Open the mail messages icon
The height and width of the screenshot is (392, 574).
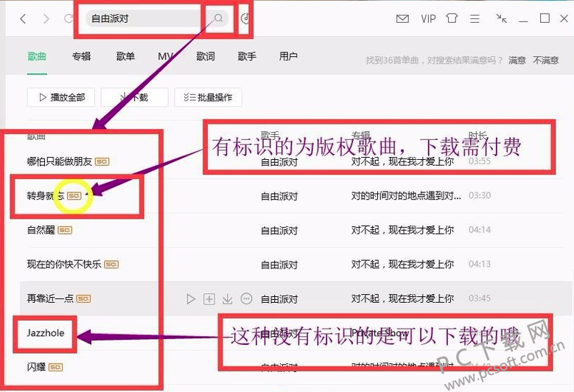(402, 18)
